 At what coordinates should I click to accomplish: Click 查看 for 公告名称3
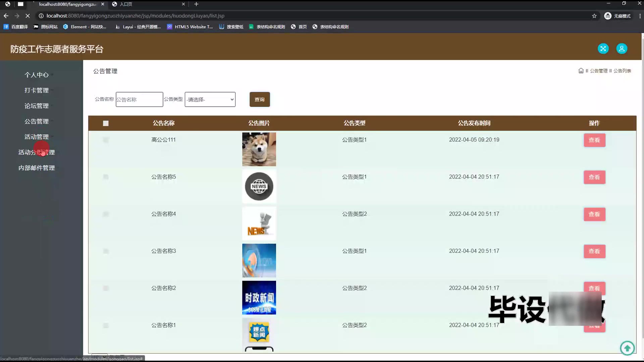(x=594, y=251)
